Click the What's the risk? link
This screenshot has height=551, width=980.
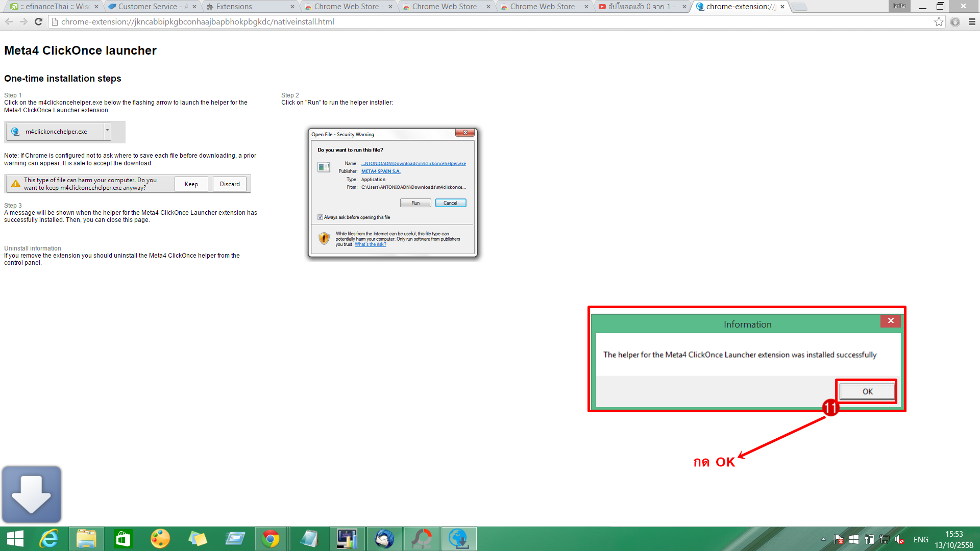pyautogui.click(x=371, y=244)
